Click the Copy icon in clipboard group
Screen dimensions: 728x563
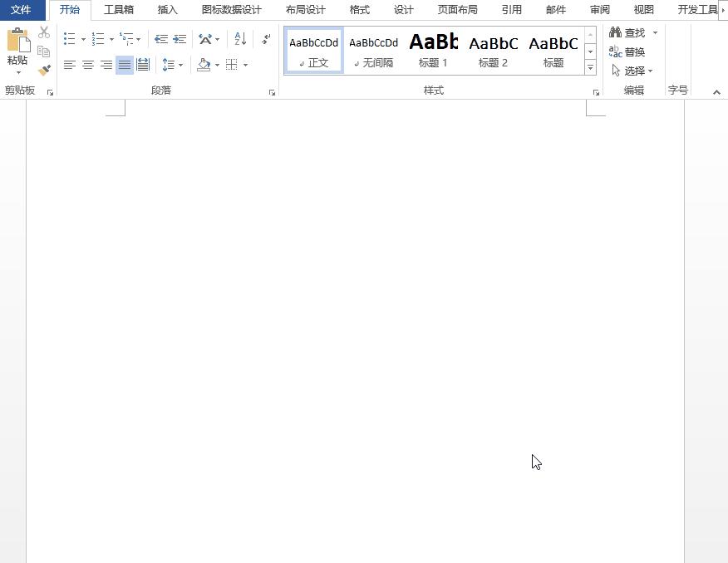click(44, 49)
